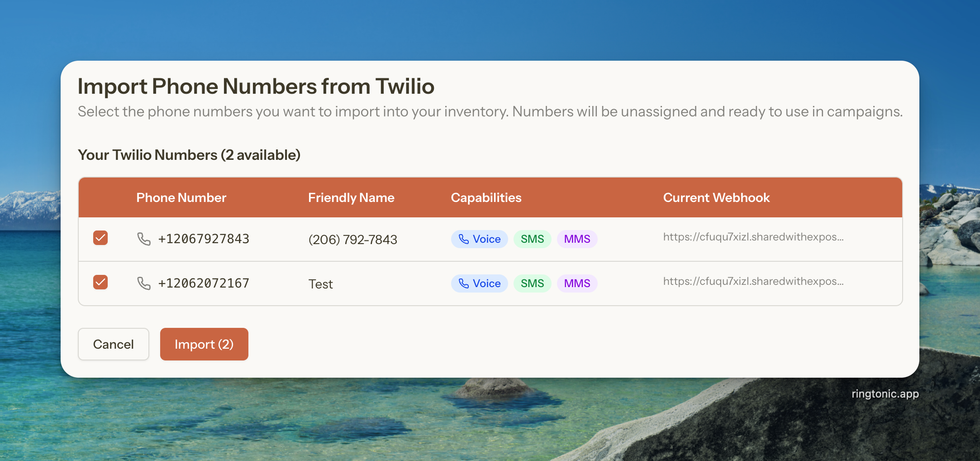Click the Voice badge in the Test row
Viewport: 980px width, 461px height.
(x=479, y=283)
